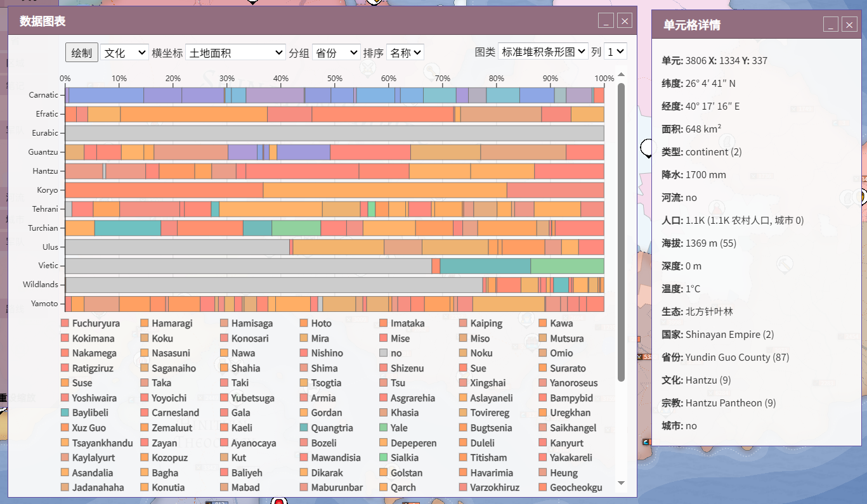
Task: Open the 名称 sort dropdown
Action: click(x=405, y=53)
